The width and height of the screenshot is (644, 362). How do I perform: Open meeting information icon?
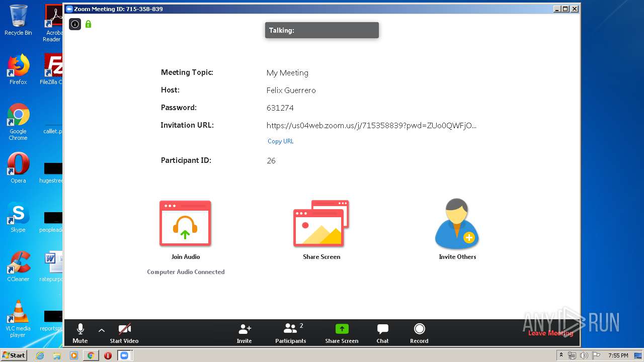tap(75, 24)
